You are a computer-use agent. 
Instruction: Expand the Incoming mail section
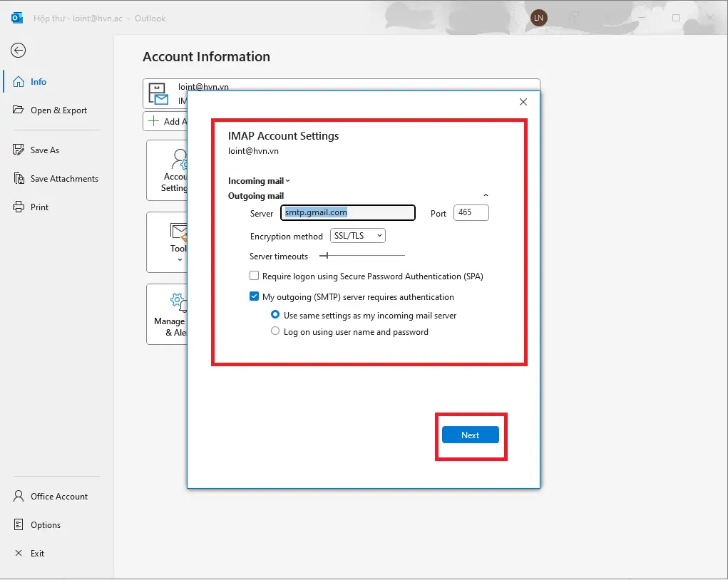(259, 180)
